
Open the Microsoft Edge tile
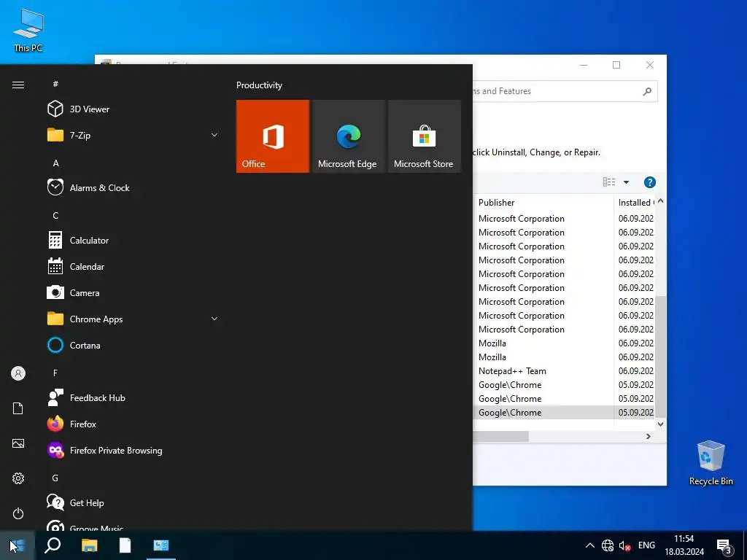point(348,136)
